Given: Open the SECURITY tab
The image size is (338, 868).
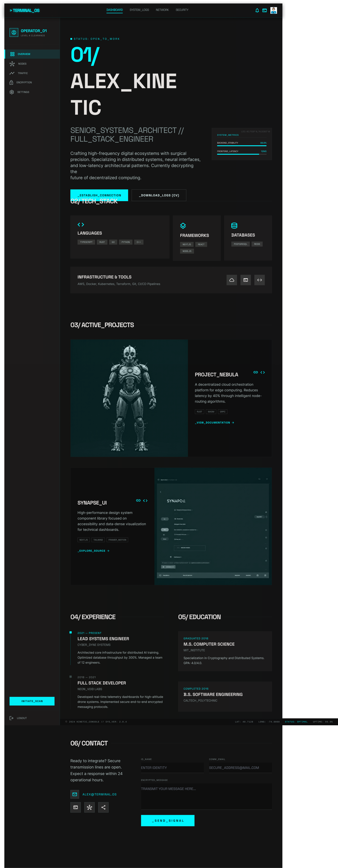Looking at the screenshot, I should pos(182,10).
